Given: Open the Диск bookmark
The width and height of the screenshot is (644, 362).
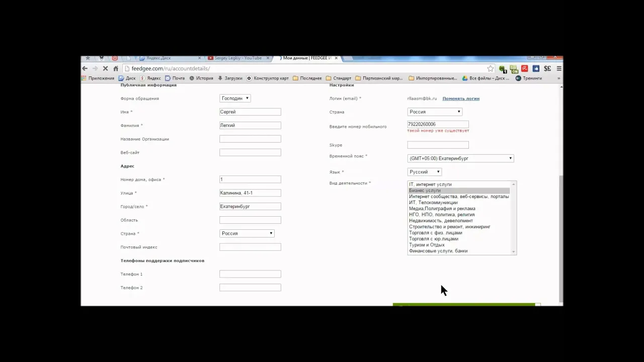Looking at the screenshot, I should 127,78.
